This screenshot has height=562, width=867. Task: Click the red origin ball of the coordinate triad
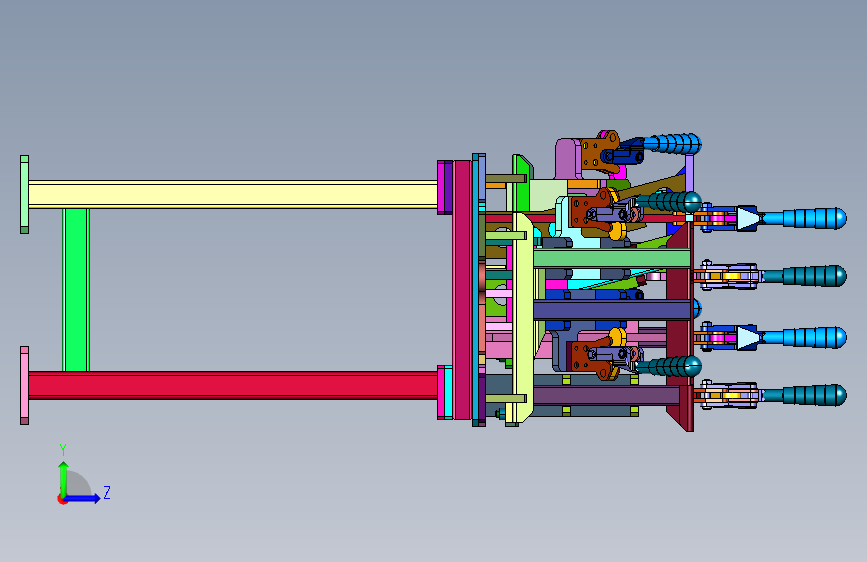click(x=62, y=499)
